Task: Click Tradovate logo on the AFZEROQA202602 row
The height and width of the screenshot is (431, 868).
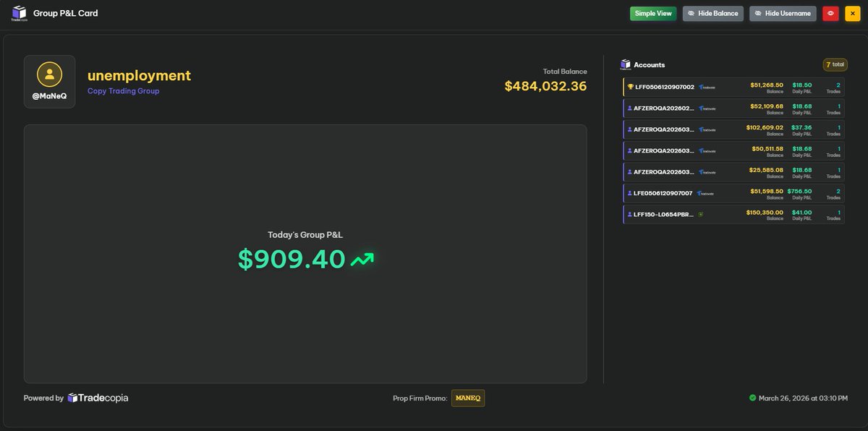Action: click(x=709, y=108)
